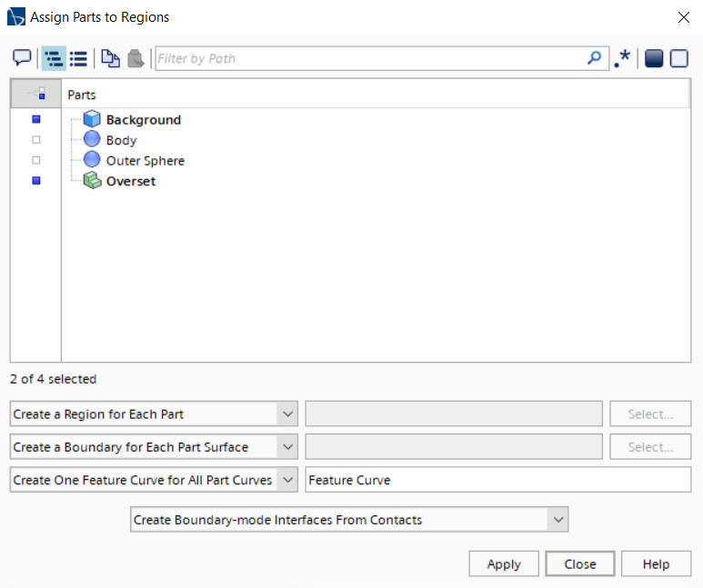Click the speech bubble tooltip icon
This screenshot has width=703, height=588.
pyautogui.click(x=22, y=58)
